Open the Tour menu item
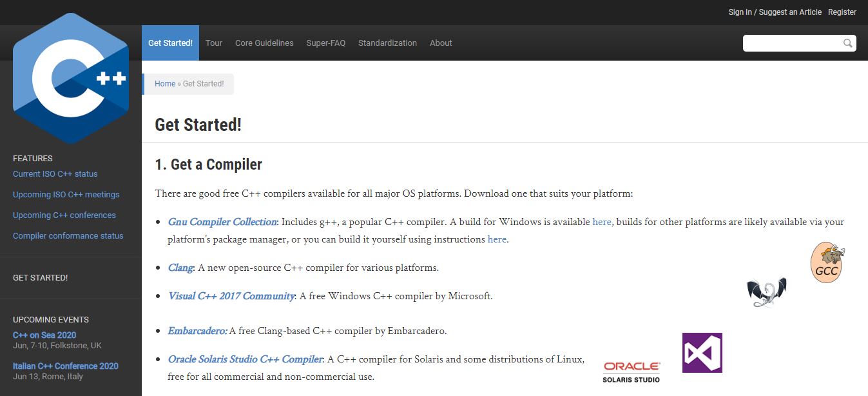This screenshot has width=868, height=396. pos(214,43)
